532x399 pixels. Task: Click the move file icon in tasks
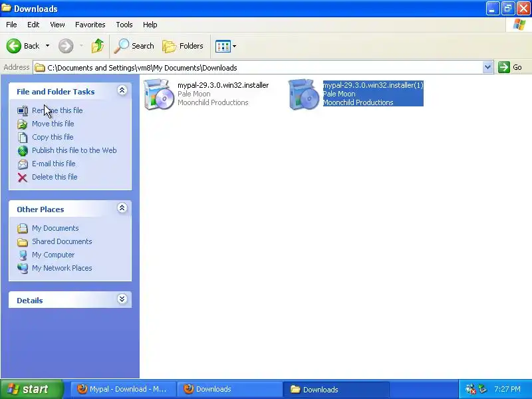click(23, 124)
